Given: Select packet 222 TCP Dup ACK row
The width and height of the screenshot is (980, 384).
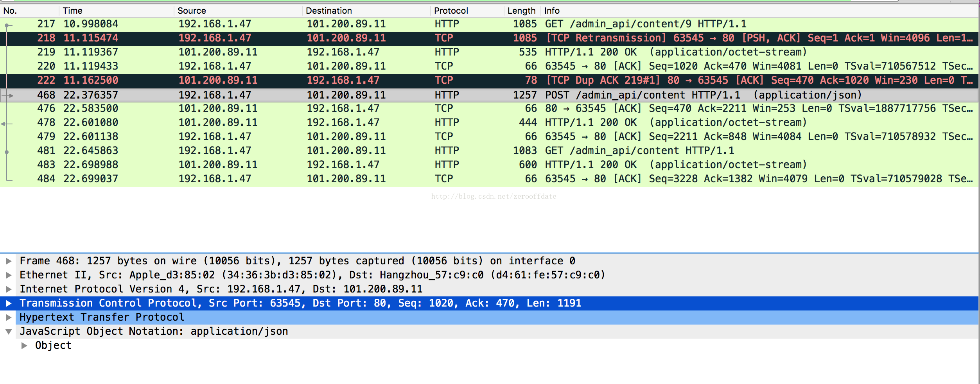Looking at the screenshot, I should point(489,81).
